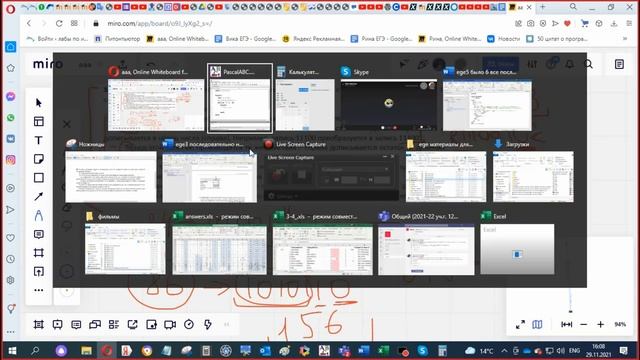640x360 pixels.
Task: Open Opera sidebar settings gear
Action: click(11, 280)
